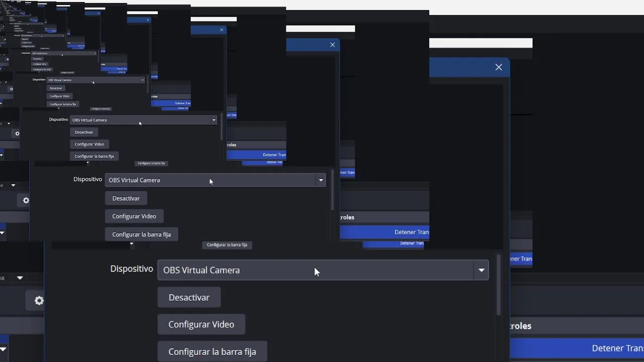Image resolution: width=644 pixels, height=362 pixels.
Task: Click the second-largest Desactivar button
Action: coord(126,198)
